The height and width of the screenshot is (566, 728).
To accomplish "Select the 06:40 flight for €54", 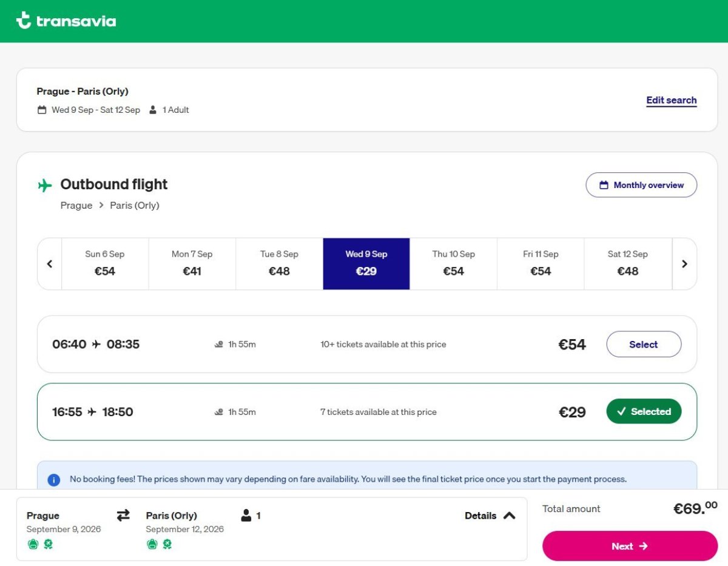I will point(643,345).
